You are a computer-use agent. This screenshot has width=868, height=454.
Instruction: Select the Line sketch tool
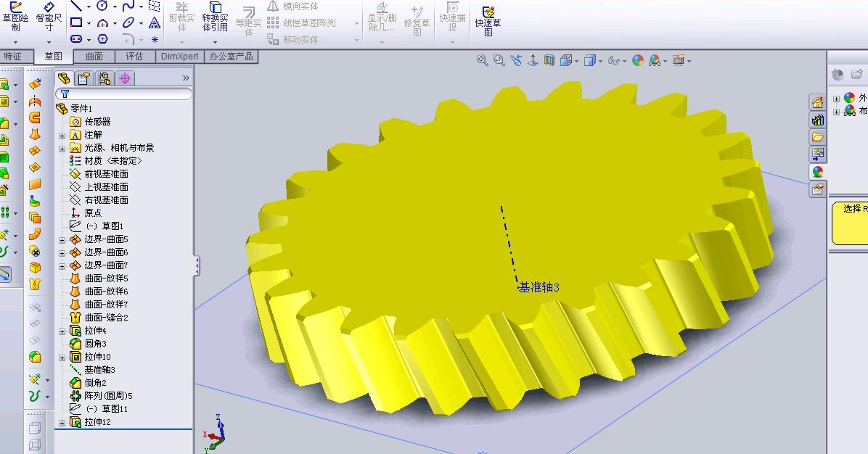(x=75, y=6)
